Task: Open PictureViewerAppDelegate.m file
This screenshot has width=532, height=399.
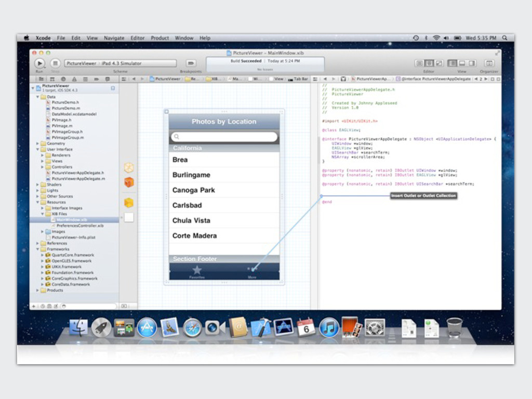Action: pyautogui.click(x=78, y=179)
